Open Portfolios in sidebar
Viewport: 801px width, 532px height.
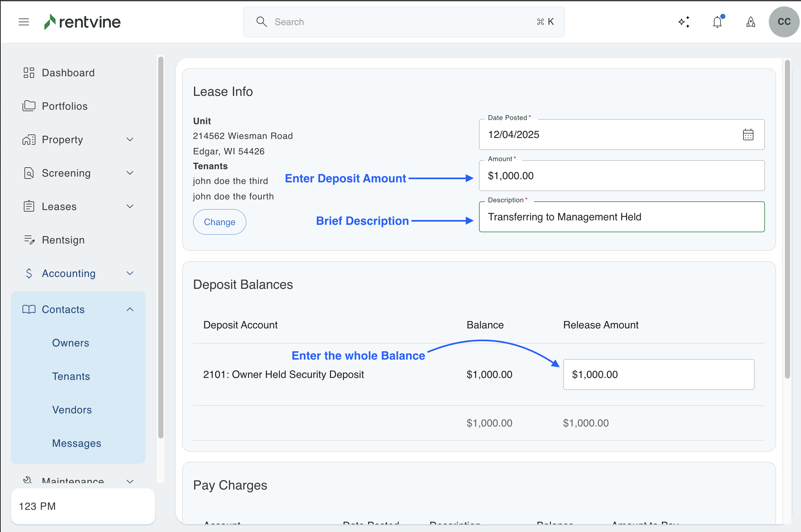click(64, 106)
